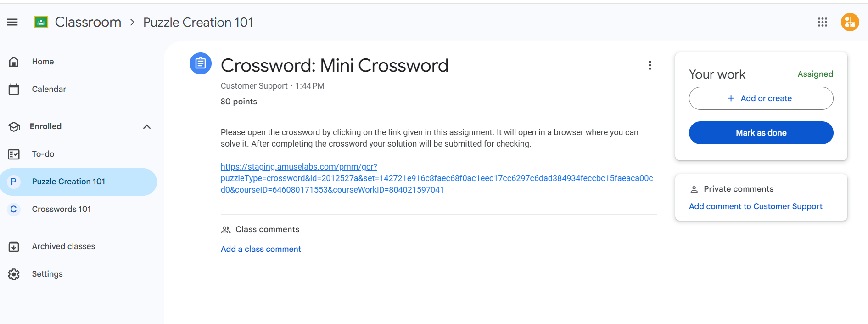
Task: Collapse the Enrolled classes section
Action: click(147, 126)
